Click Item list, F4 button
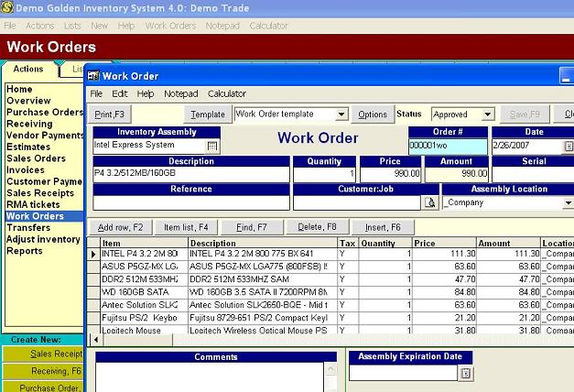This screenshot has height=392, width=574. point(186,227)
